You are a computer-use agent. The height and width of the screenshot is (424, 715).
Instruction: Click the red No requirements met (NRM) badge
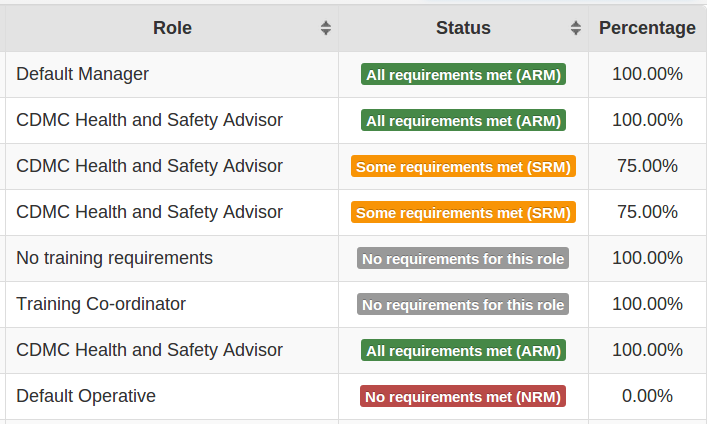[463, 397]
